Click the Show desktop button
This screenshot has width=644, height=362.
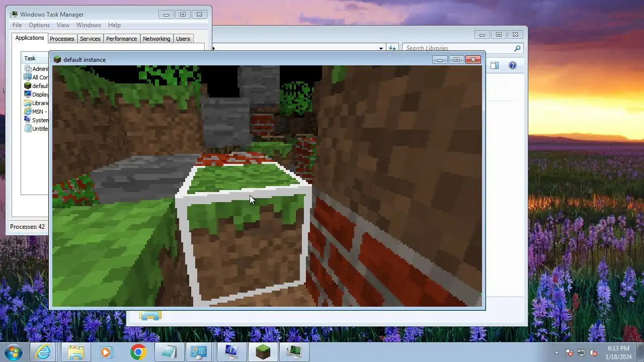click(x=640, y=352)
